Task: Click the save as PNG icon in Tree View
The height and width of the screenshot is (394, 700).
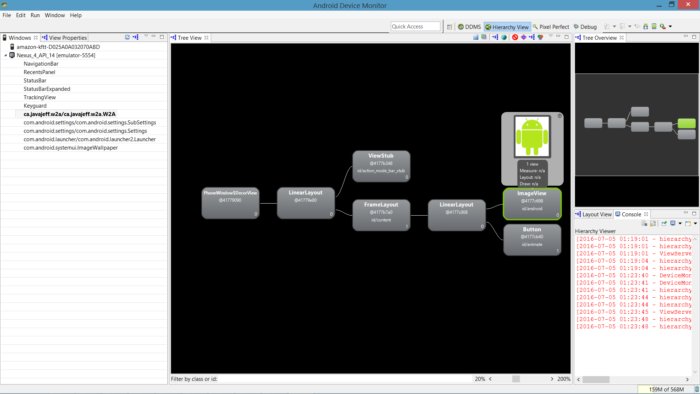Action: [x=476, y=37]
